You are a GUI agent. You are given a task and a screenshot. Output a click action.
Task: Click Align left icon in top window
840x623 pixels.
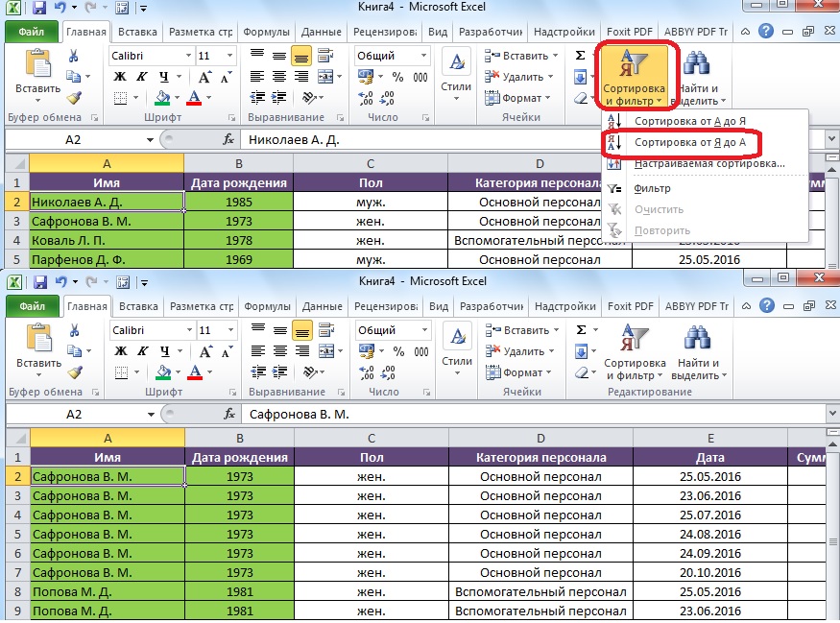click(257, 77)
